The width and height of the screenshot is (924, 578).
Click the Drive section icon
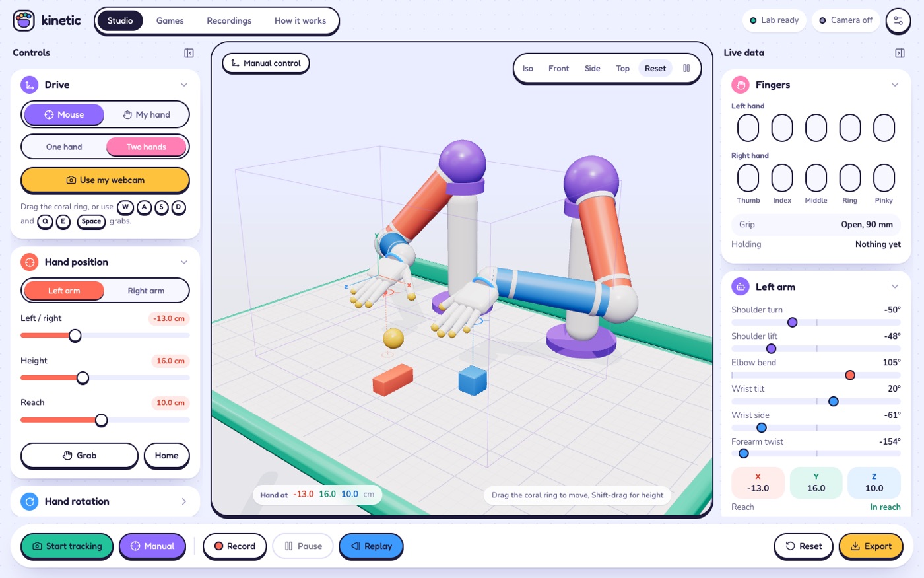point(30,85)
